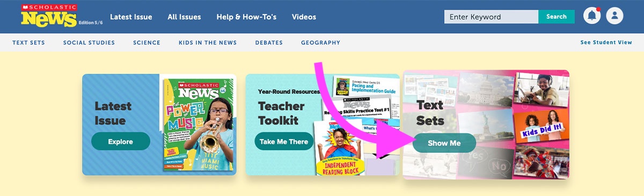The width and height of the screenshot is (644, 196).
Task: Open the notifications bell icon
Action: 592,16
